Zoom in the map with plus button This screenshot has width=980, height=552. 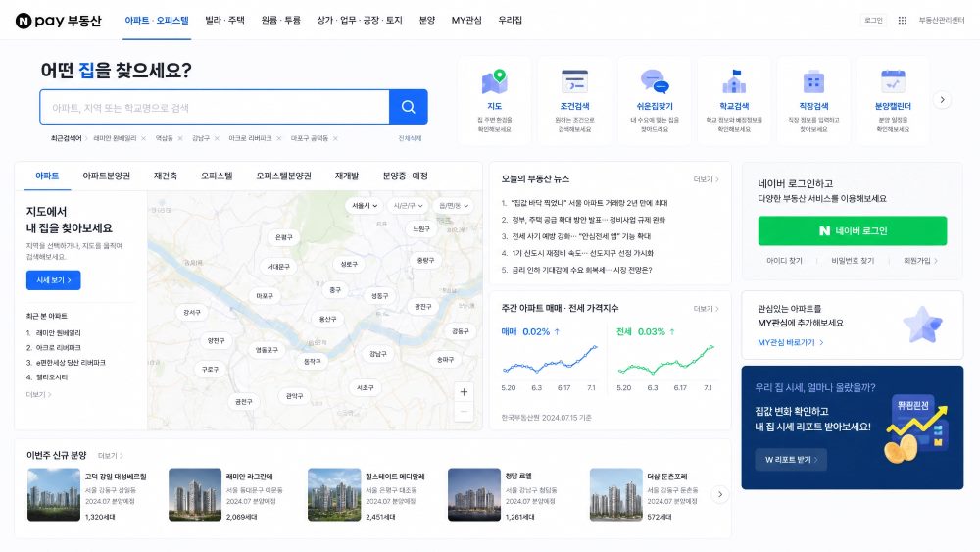point(464,392)
